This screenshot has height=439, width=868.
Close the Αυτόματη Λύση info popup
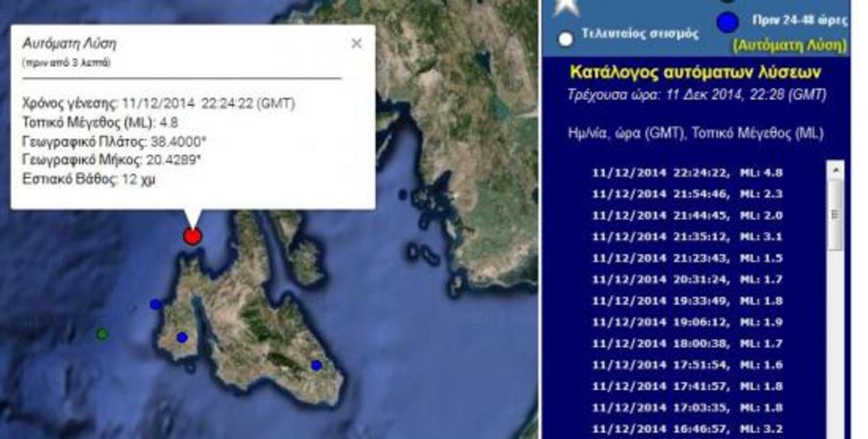356,43
